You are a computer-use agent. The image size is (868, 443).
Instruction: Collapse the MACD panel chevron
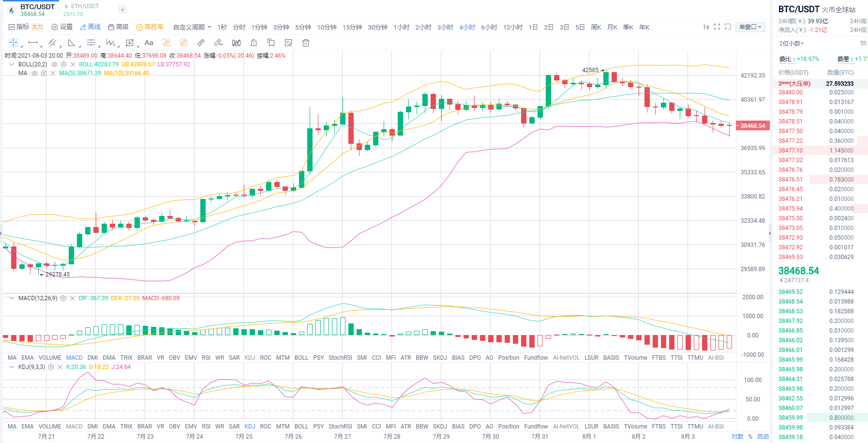coord(12,298)
